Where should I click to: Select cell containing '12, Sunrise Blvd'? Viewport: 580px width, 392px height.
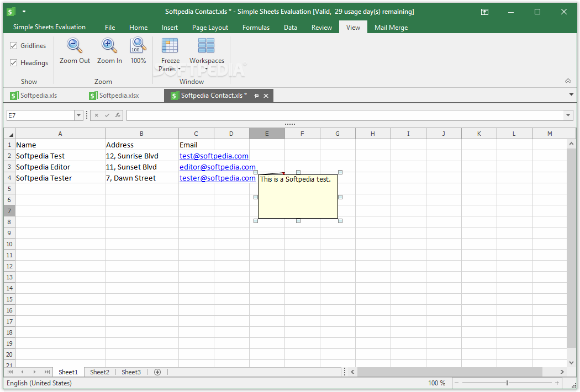(141, 156)
